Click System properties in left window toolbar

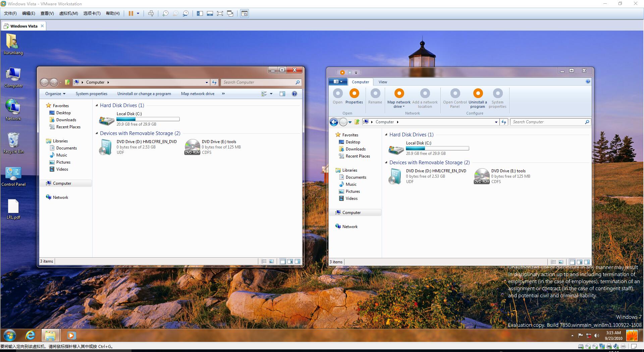[x=91, y=94]
